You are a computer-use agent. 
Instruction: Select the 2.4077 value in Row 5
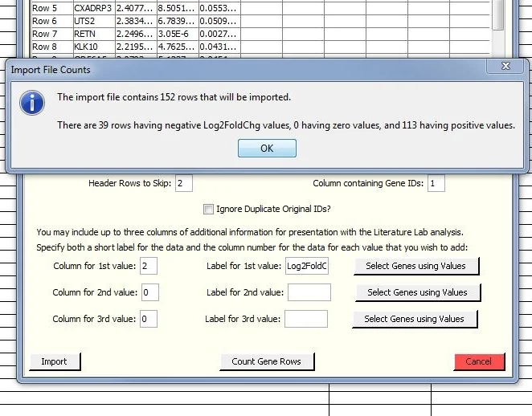136,8
